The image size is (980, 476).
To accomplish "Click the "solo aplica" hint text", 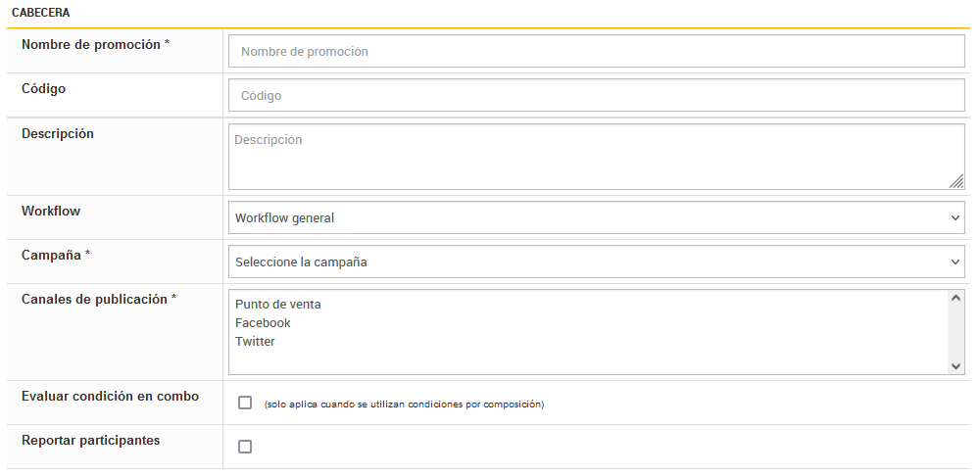I will pos(404,405).
